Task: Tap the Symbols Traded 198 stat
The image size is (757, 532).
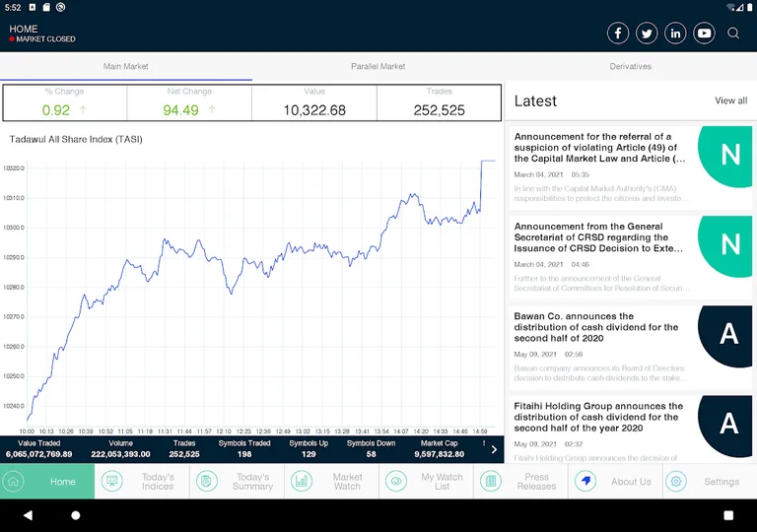Action: (x=244, y=449)
